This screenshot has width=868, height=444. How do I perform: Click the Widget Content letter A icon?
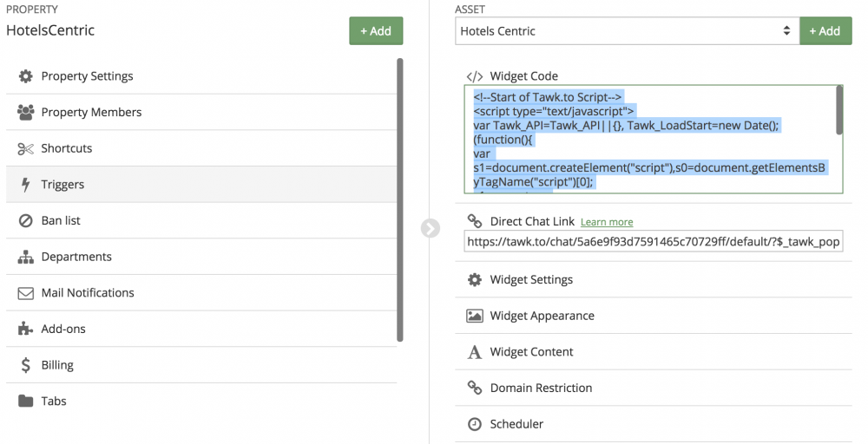pos(475,352)
